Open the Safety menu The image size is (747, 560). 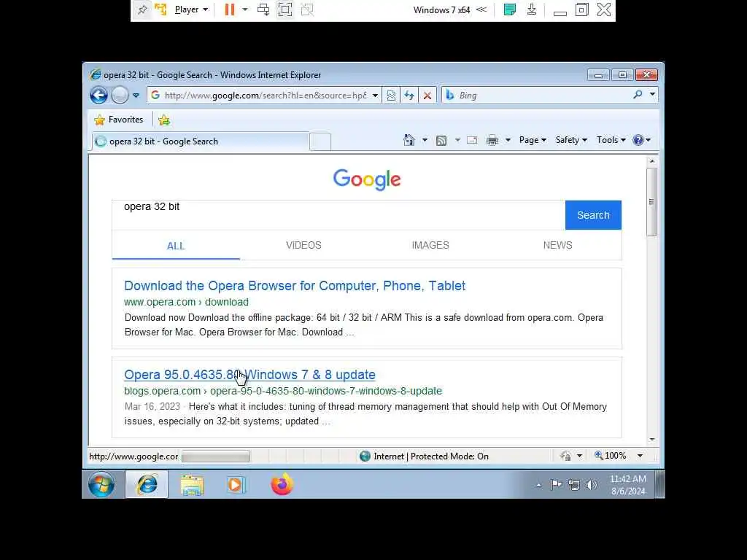pos(571,140)
